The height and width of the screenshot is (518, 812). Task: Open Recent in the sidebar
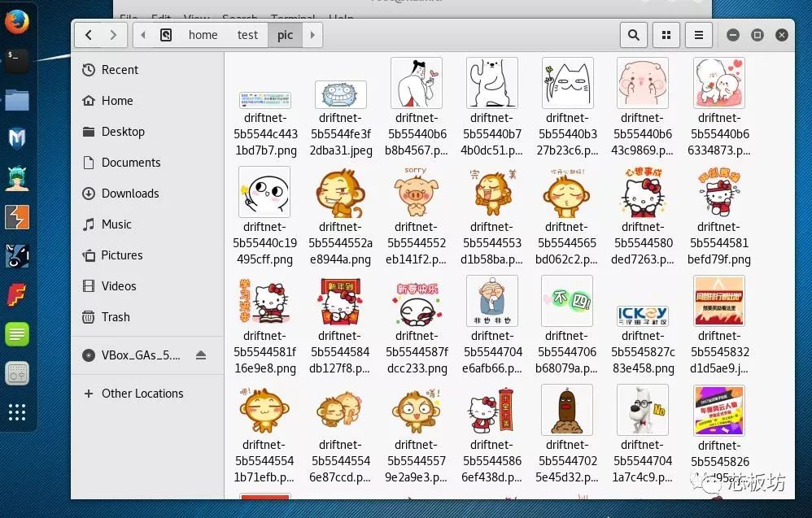[147, 70]
